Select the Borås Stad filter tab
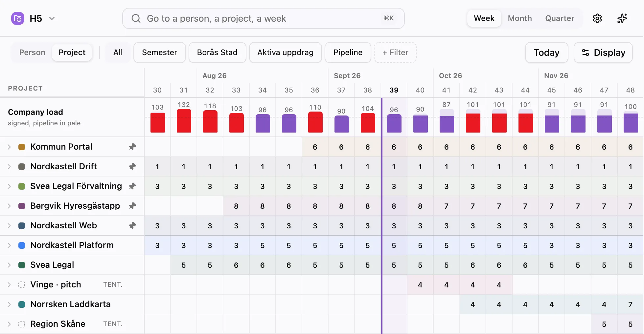Image resolution: width=644 pixels, height=334 pixels. (x=217, y=52)
